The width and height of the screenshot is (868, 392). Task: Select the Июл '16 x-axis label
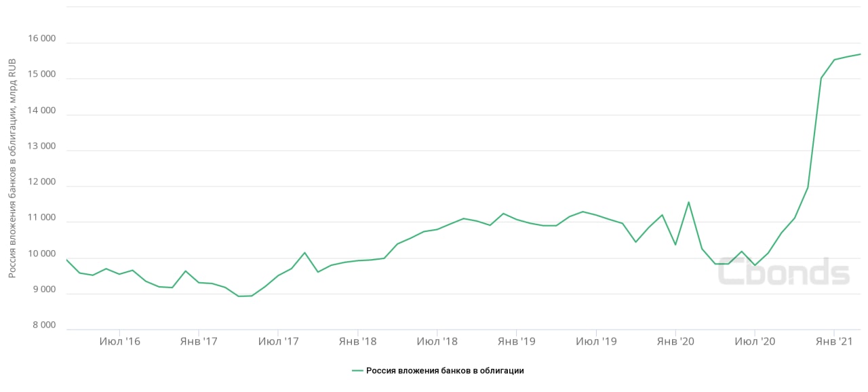click(x=119, y=341)
